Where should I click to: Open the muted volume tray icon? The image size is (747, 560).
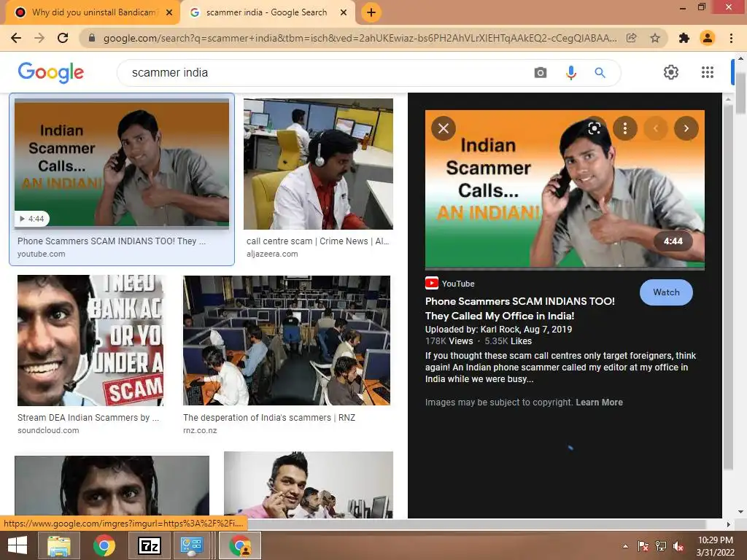coord(678,546)
